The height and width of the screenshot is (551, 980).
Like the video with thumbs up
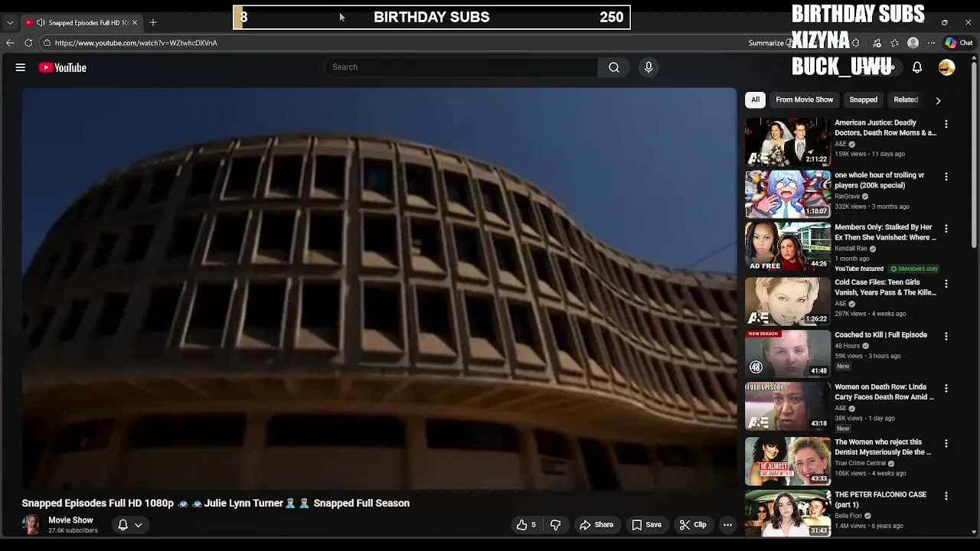(x=526, y=525)
